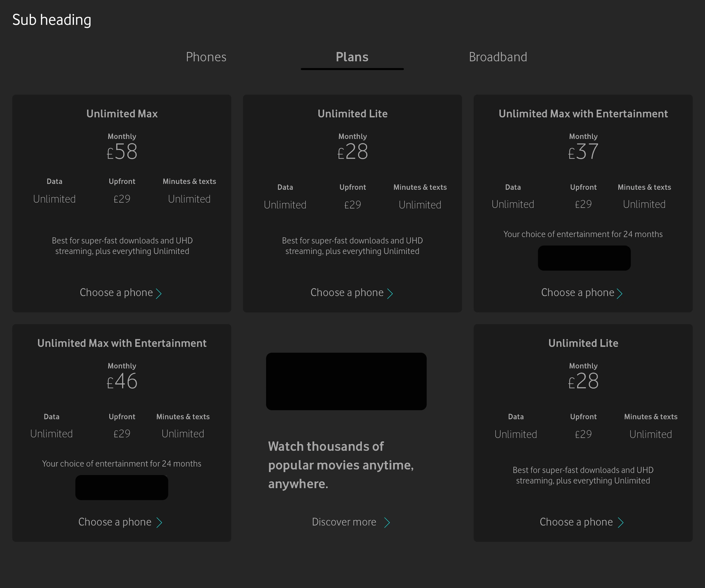
Task: Click the chevron arrow next to Discover more
Action: point(387,522)
